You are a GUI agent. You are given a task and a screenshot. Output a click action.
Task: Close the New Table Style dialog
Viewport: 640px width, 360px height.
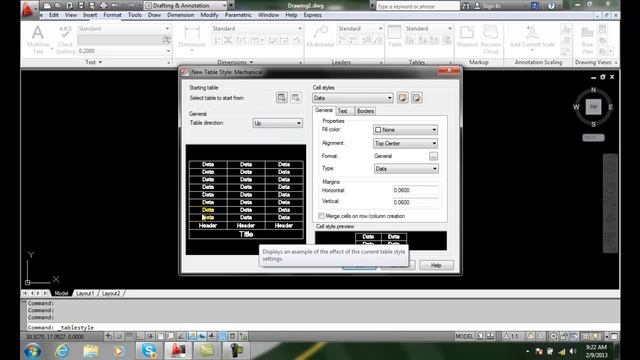(x=449, y=71)
